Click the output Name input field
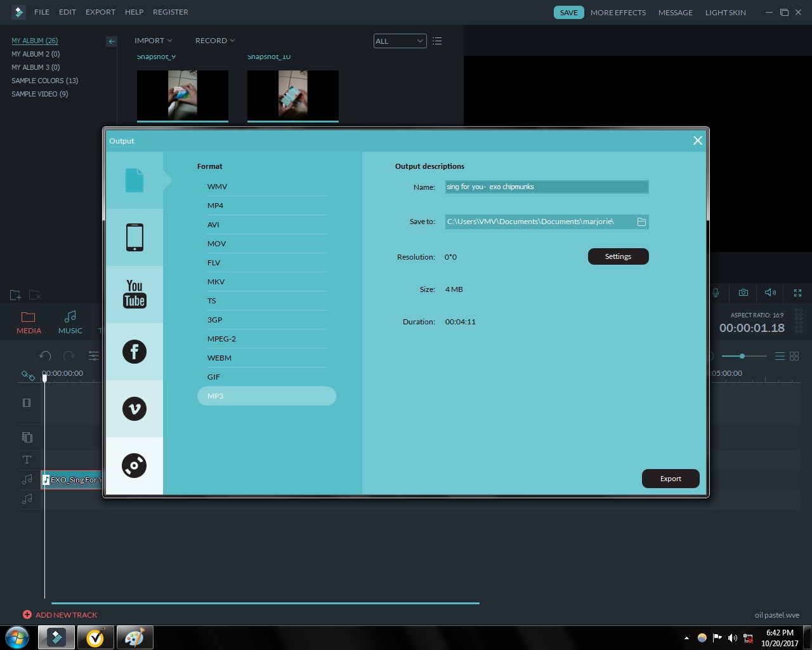 547,187
